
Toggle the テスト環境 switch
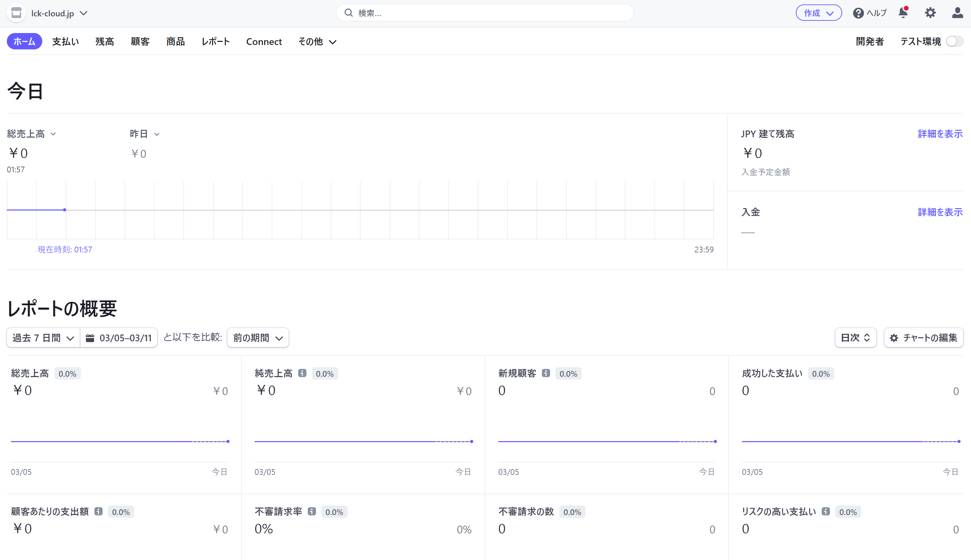click(x=954, y=42)
